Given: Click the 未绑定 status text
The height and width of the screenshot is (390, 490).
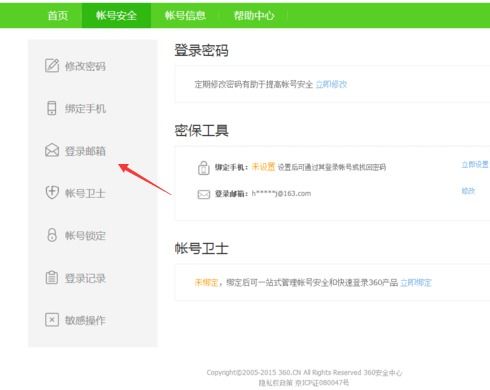Looking at the screenshot, I should (x=206, y=283).
